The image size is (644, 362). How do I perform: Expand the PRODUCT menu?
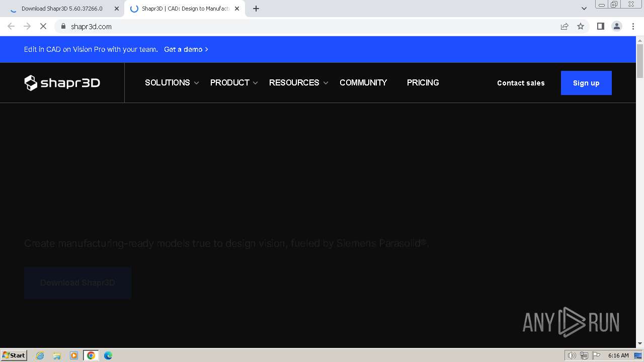click(234, 82)
